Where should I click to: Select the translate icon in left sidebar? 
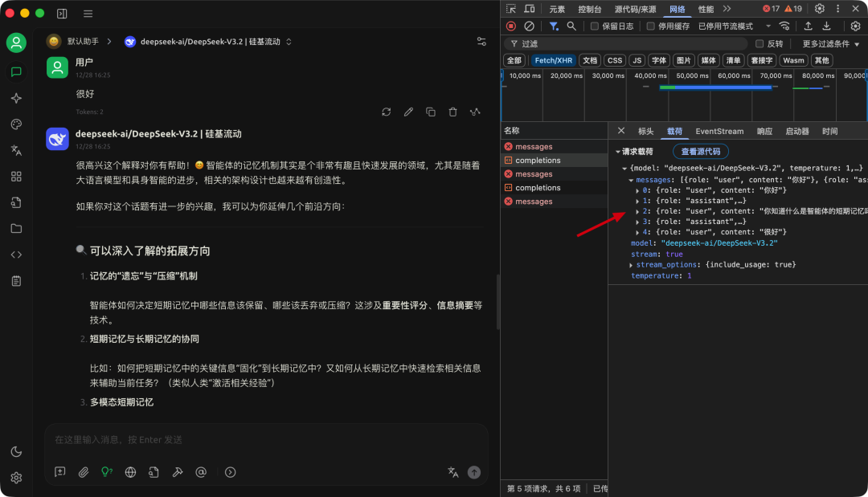point(16,150)
